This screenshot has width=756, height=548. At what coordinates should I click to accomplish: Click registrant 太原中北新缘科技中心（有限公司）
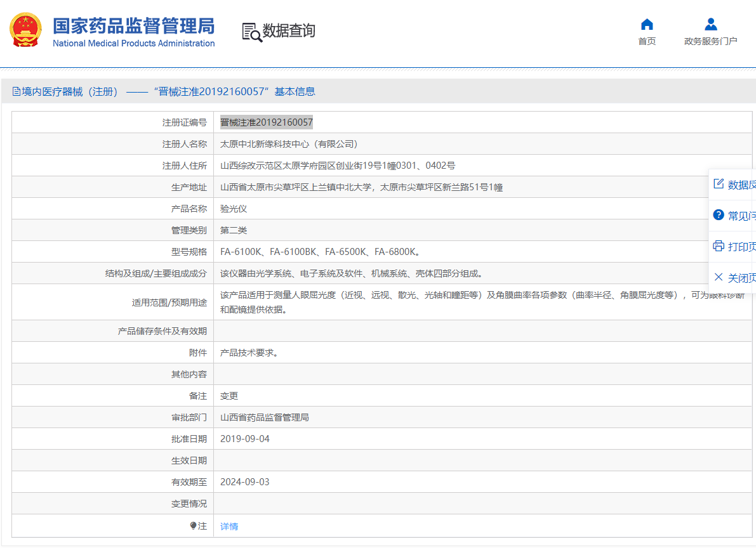(289, 144)
